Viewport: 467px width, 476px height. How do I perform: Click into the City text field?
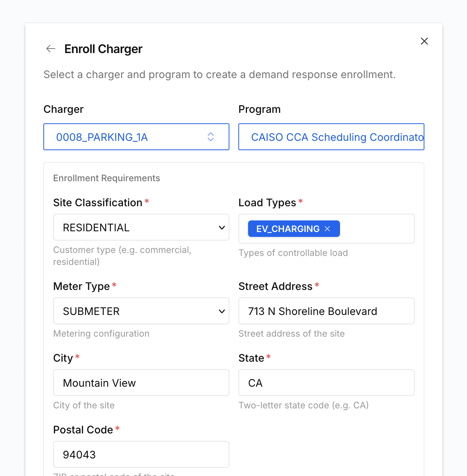[x=141, y=383]
